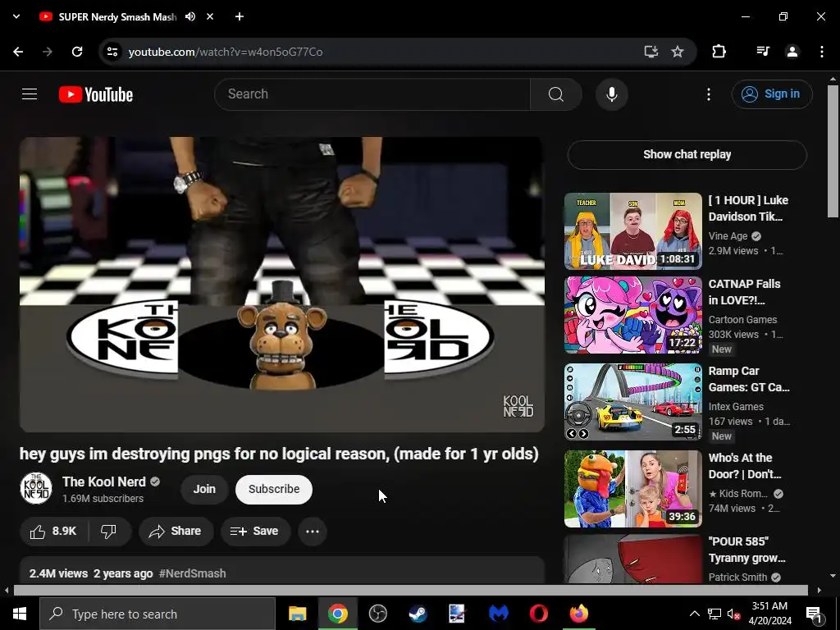Open Opera browser from taskbar

[x=538, y=614]
